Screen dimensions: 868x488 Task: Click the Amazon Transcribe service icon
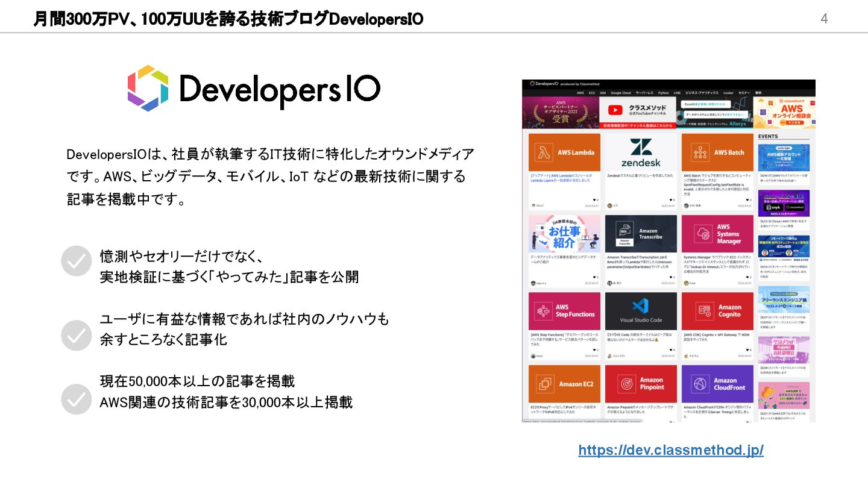click(x=624, y=233)
